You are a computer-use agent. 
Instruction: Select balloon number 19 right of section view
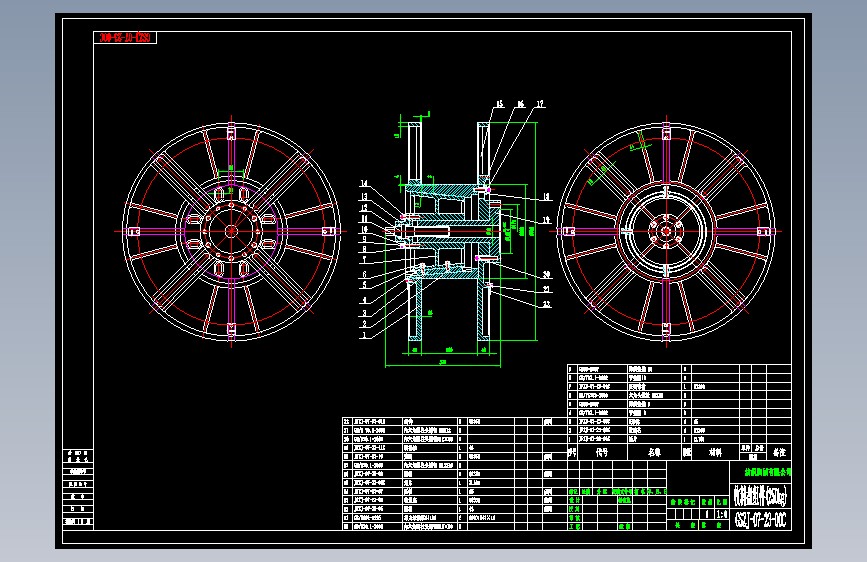[x=546, y=220]
